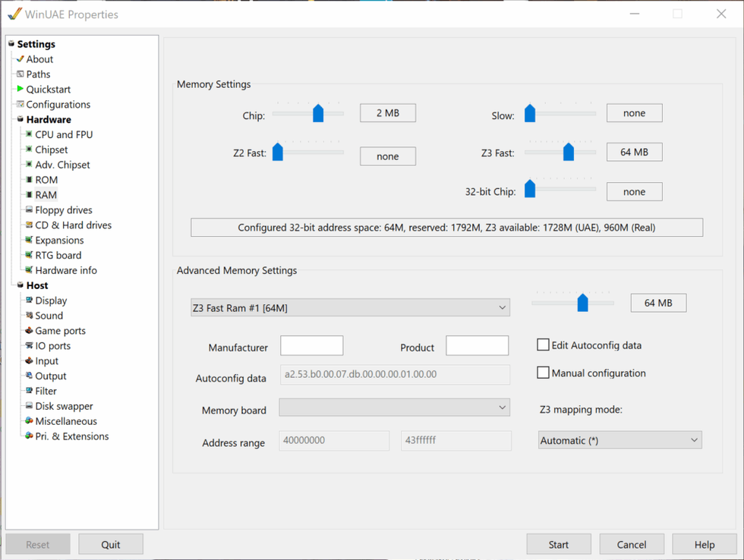Click the Slow memory slider handle
Viewport: 744px width, 560px height.
tap(530, 113)
